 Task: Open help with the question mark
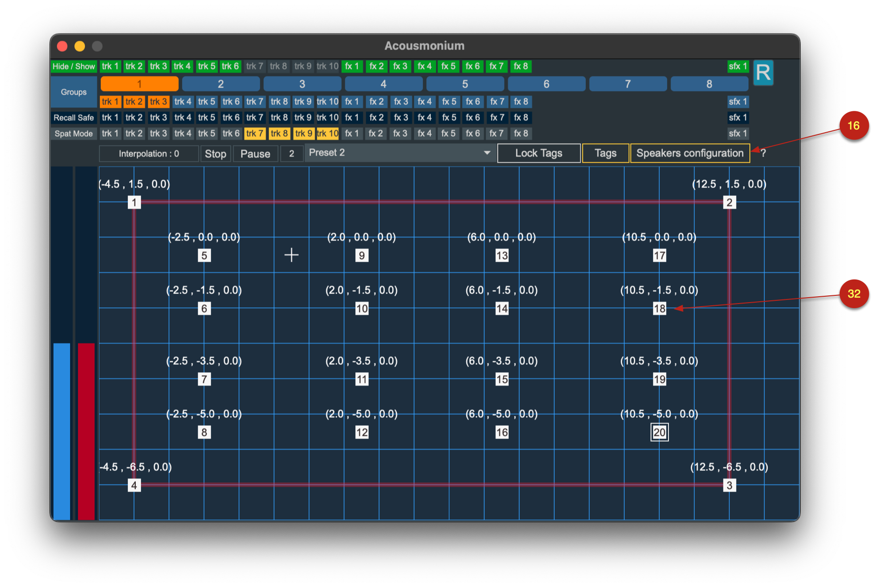coord(763,154)
